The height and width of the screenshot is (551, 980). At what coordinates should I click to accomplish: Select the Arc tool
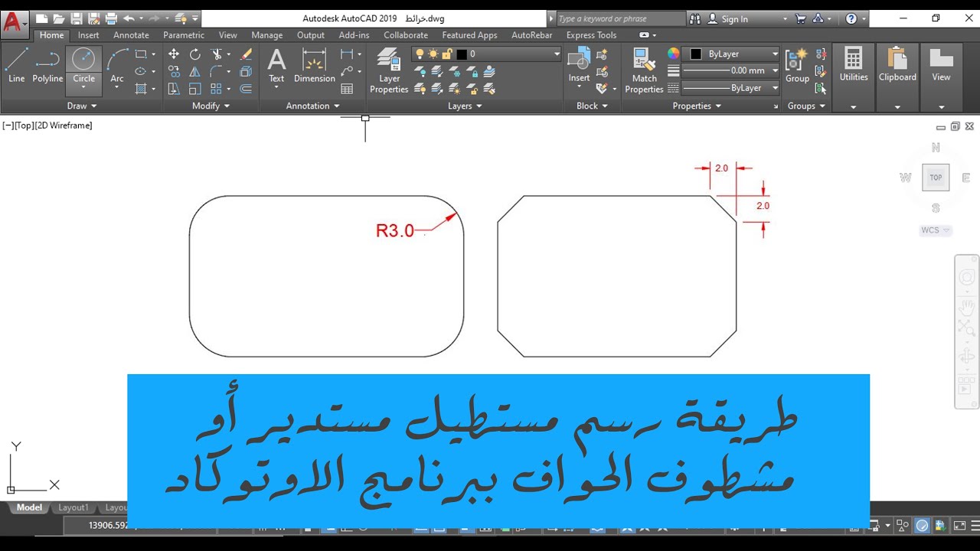[x=117, y=65]
